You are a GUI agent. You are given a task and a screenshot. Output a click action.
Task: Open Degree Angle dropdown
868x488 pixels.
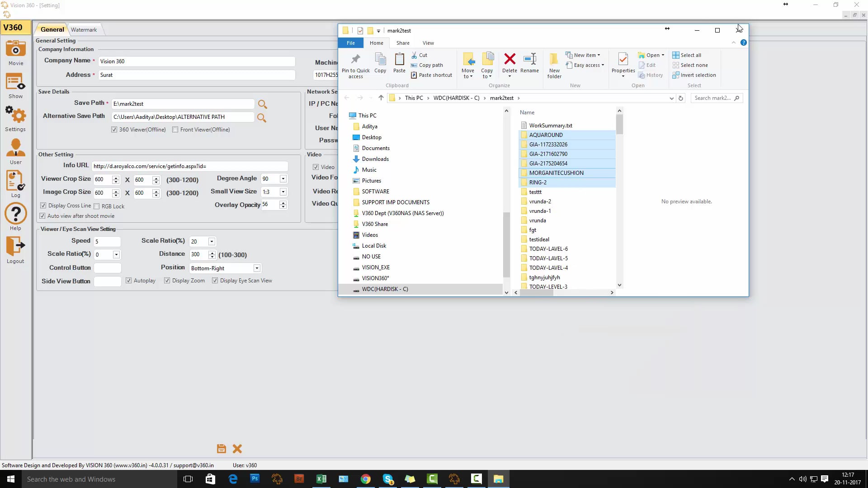click(x=283, y=179)
